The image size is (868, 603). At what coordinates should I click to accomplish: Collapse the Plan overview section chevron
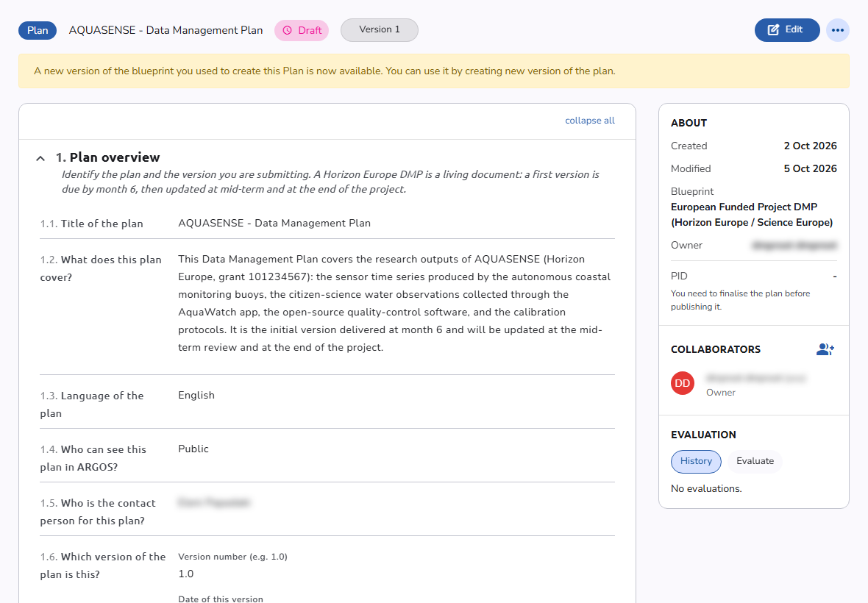coord(40,158)
